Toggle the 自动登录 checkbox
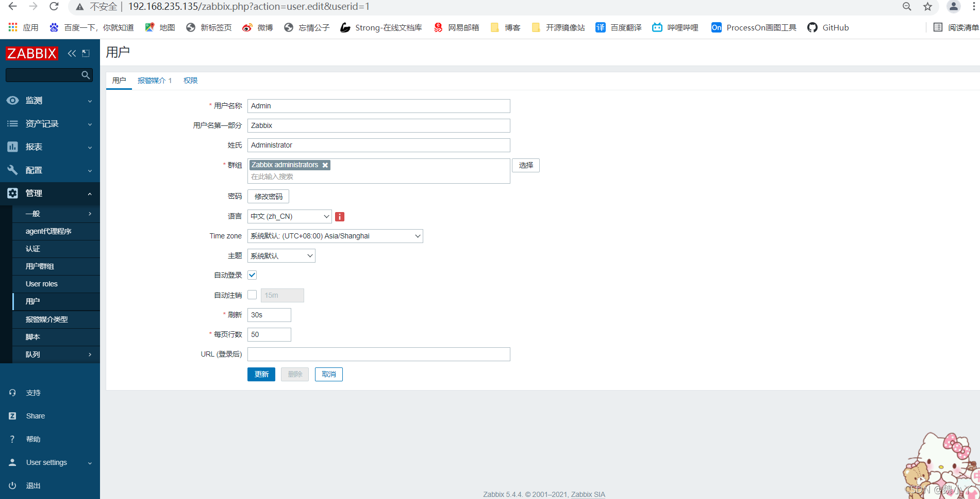This screenshot has height=499, width=980. tap(252, 275)
